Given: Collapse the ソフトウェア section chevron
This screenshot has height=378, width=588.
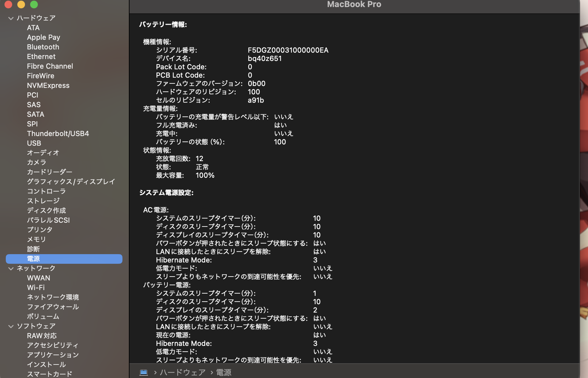Looking at the screenshot, I should [11, 326].
